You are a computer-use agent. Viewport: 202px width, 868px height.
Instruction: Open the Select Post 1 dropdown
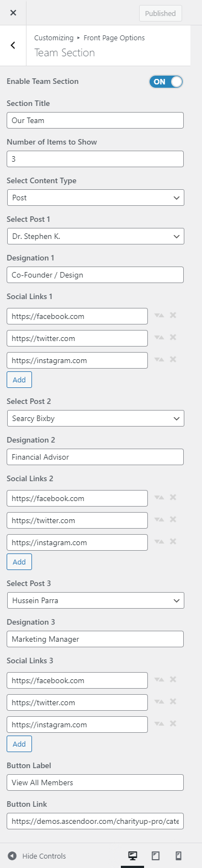pyautogui.click(x=95, y=236)
